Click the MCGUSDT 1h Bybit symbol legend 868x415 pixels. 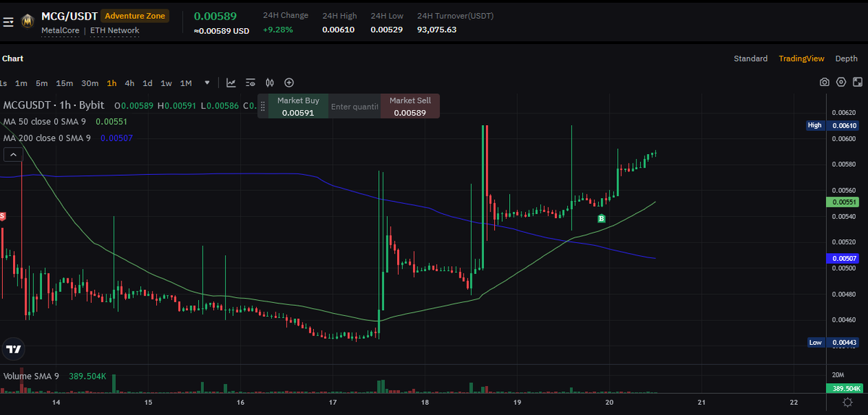click(x=54, y=106)
